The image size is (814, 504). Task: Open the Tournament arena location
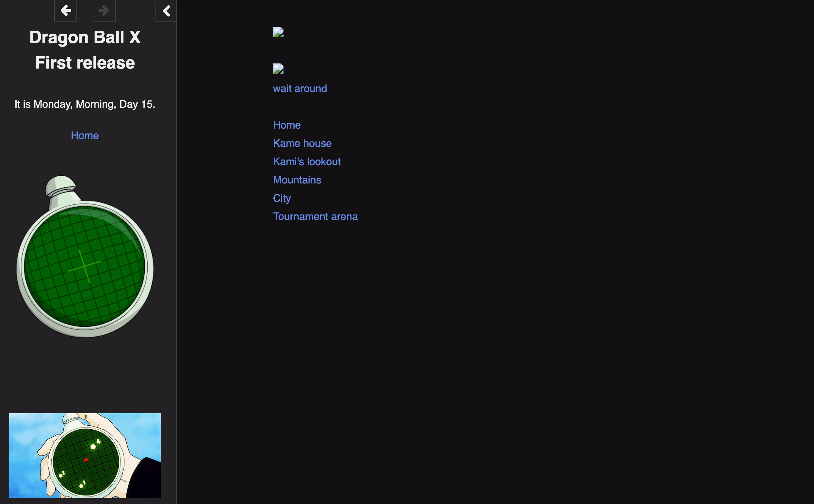pyautogui.click(x=315, y=217)
